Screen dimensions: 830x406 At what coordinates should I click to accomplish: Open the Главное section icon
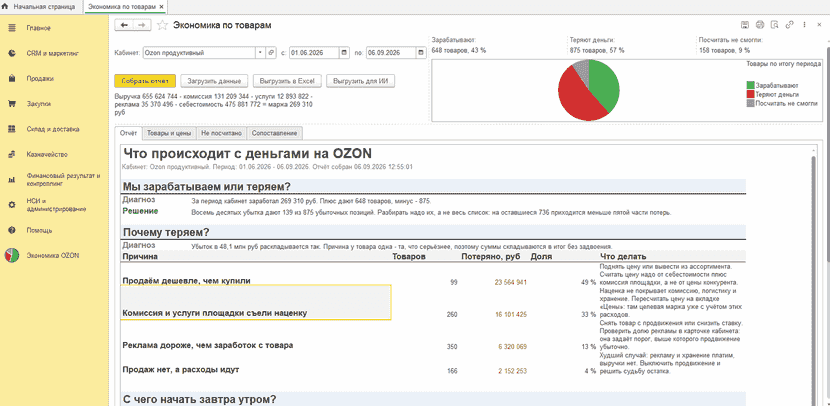pos(12,28)
